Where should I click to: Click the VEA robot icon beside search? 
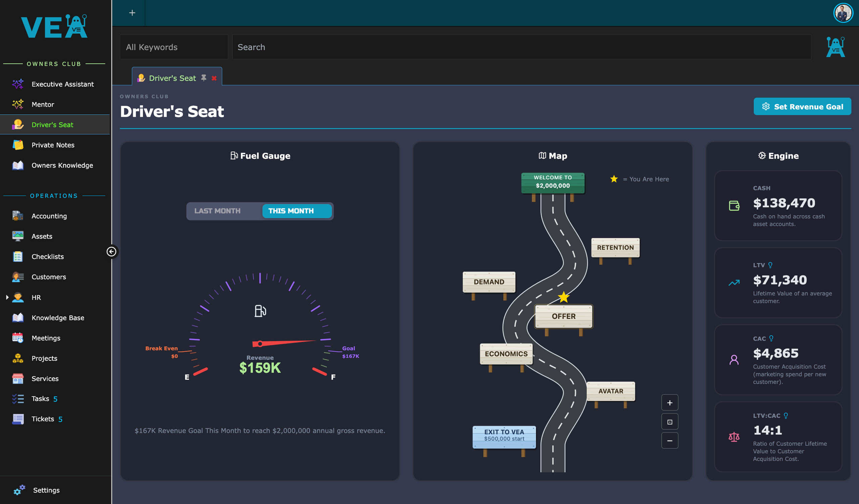(836, 47)
